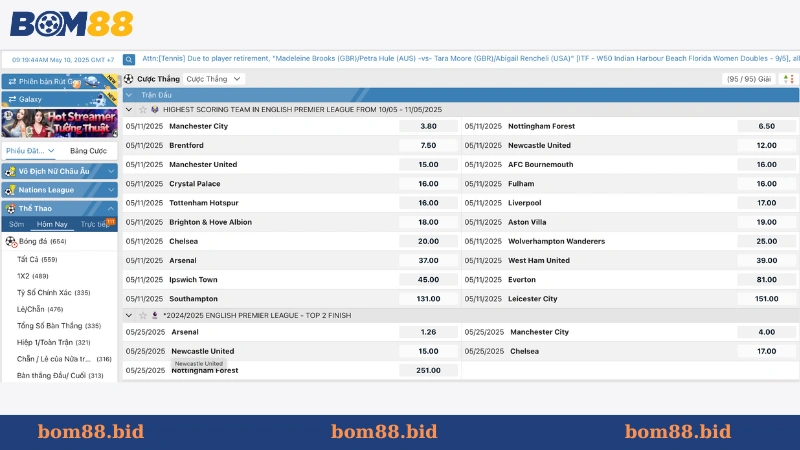Click the search magnifier icon
The image size is (800, 450).
point(129,60)
